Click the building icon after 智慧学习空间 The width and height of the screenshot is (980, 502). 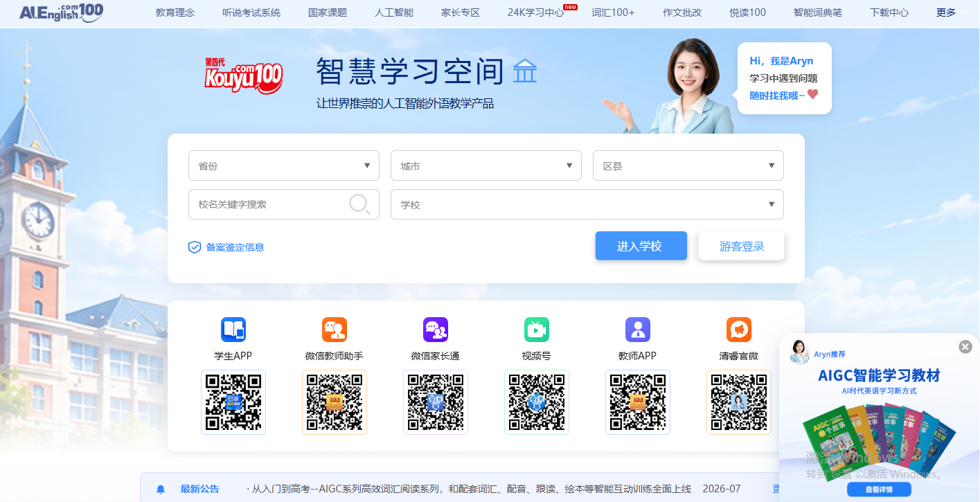(525, 71)
